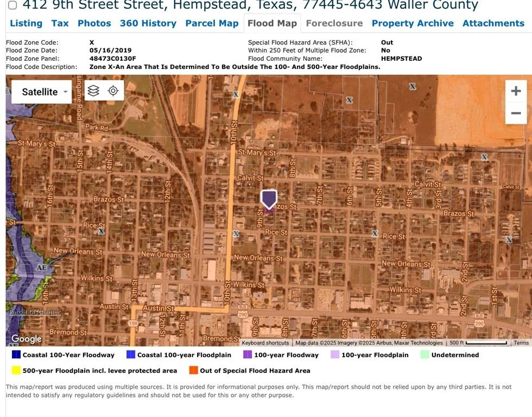
Task: Click the Parcel Disclaimer link
Action: click(35, 312)
